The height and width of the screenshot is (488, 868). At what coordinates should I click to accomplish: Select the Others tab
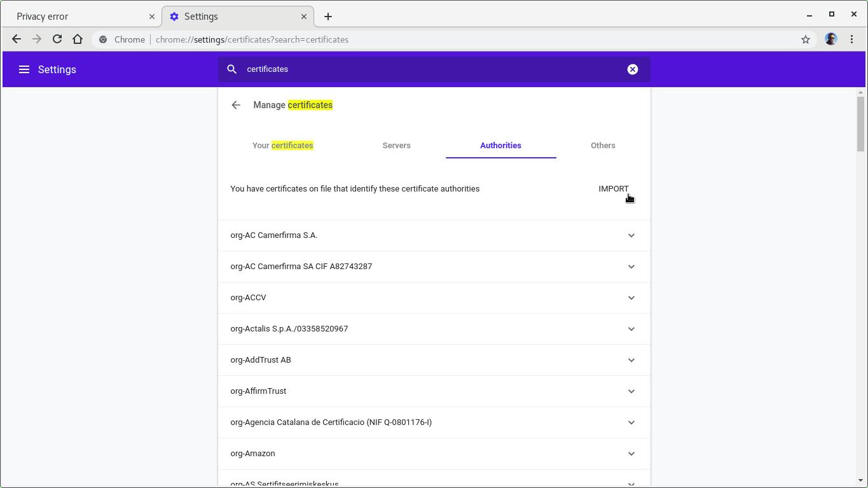coord(602,146)
